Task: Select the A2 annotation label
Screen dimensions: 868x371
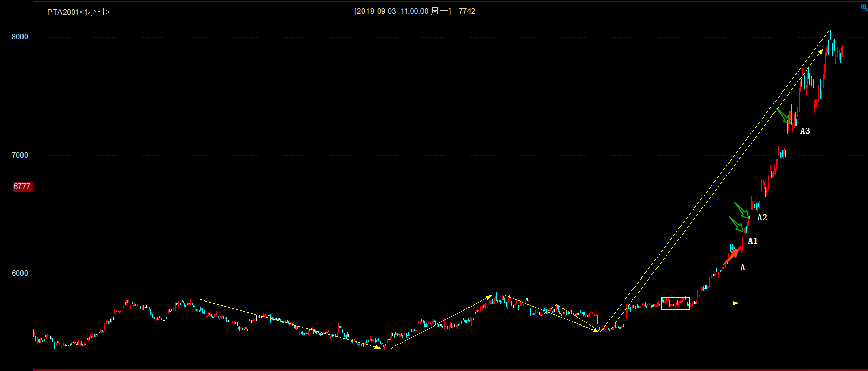Action: click(x=762, y=218)
